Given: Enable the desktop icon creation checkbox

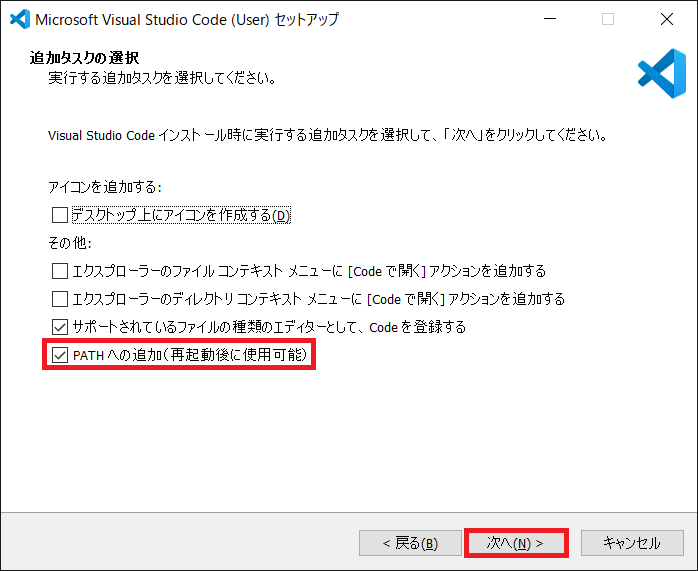Looking at the screenshot, I should 60,215.
